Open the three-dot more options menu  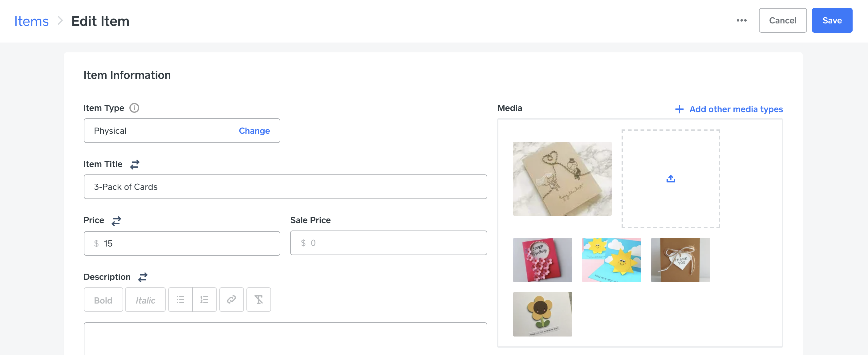coord(741,21)
